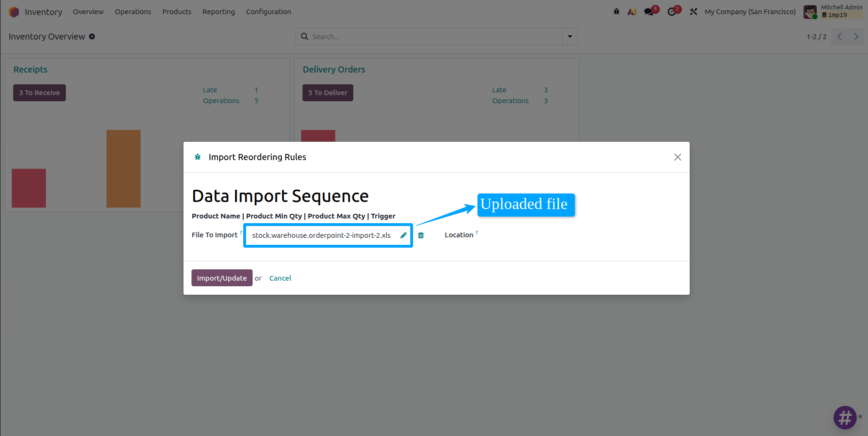The height and width of the screenshot is (436, 868).
Task: Close the Import Reordering Rules dialog
Action: pyautogui.click(x=677, y=157)
